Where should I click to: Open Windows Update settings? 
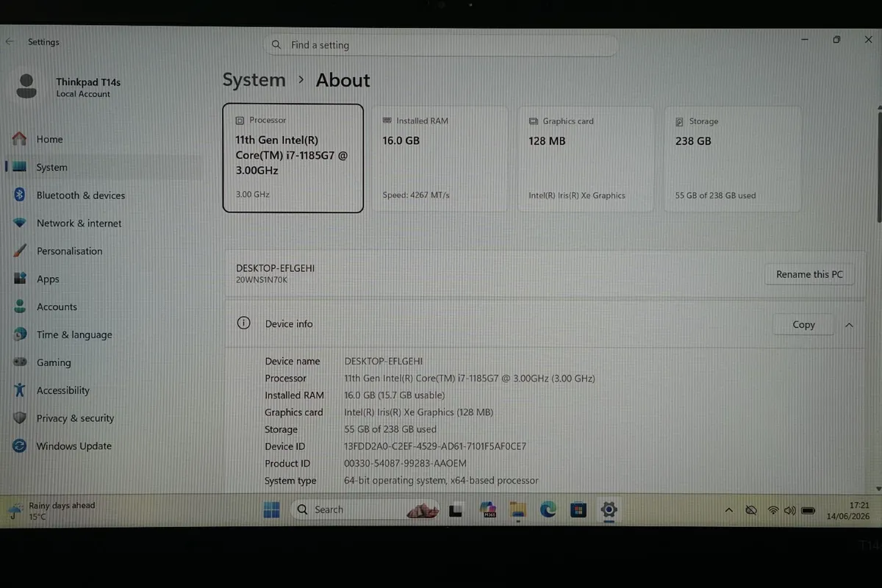103,446
